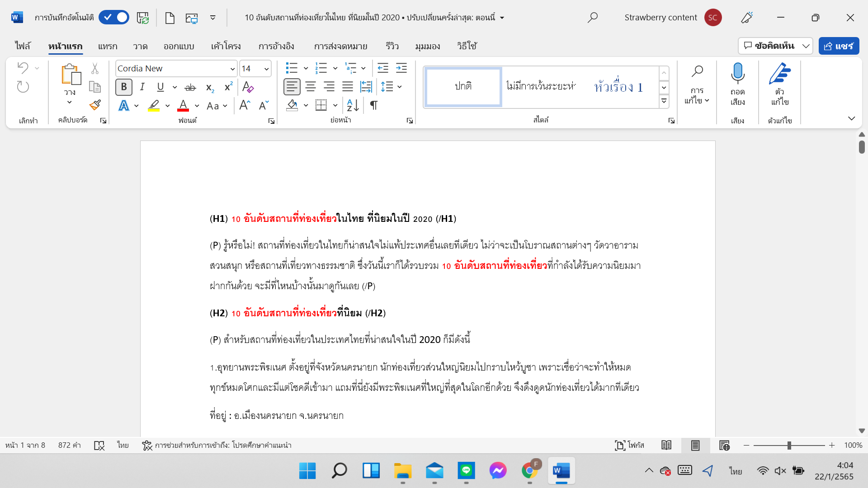Screen dimensions: 868x488
Task: Click the pen Coming Soon icon
Action: tap(747, 18)
